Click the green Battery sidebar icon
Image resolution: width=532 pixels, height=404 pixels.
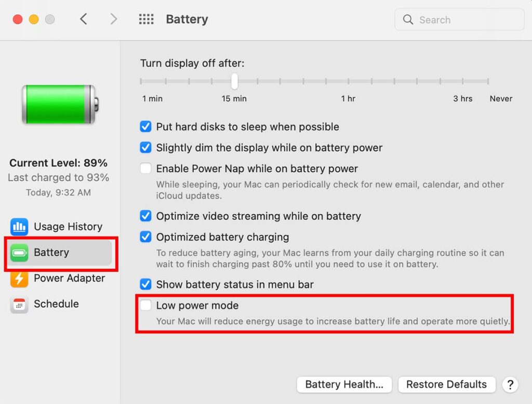tap(19, 252)
